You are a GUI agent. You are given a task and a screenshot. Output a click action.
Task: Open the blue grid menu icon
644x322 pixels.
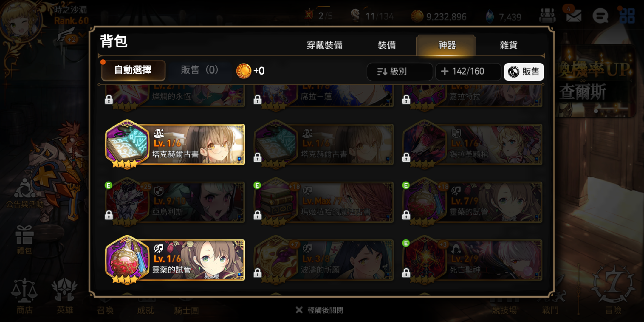point(627,16)
